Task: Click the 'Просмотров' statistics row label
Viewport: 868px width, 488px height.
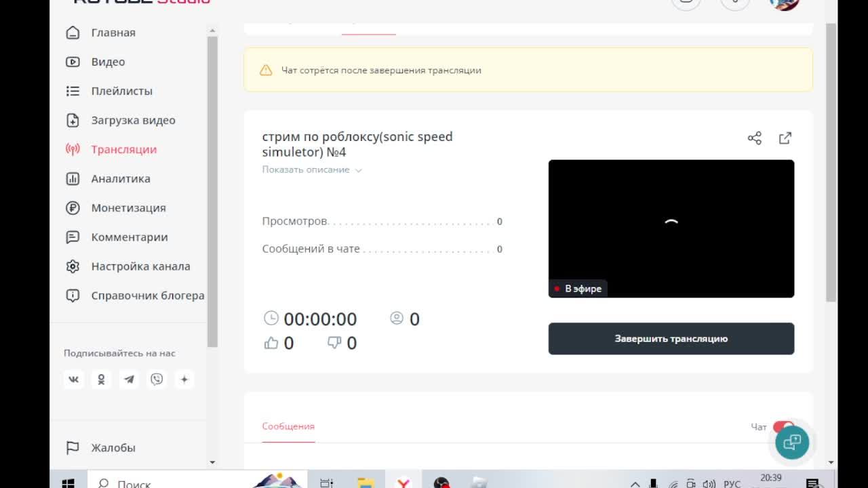Action: click(x=295, y=222)
